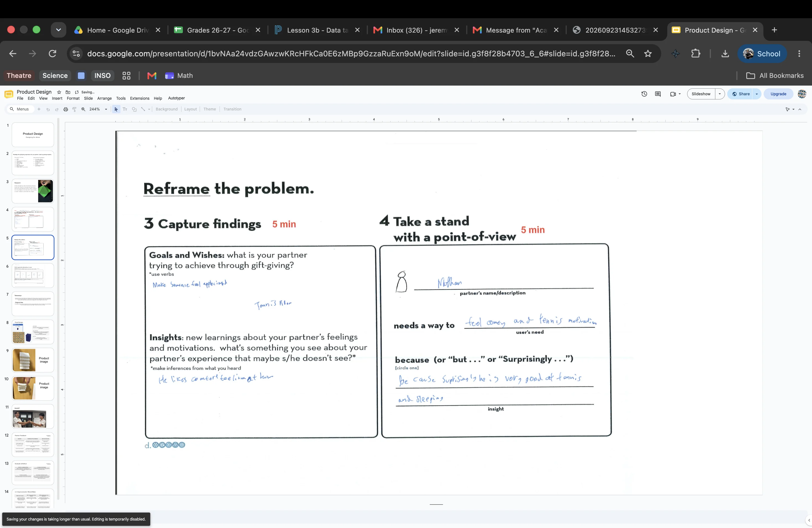
Task: Expand the line tool options arrow
Action: click(149, 109)
